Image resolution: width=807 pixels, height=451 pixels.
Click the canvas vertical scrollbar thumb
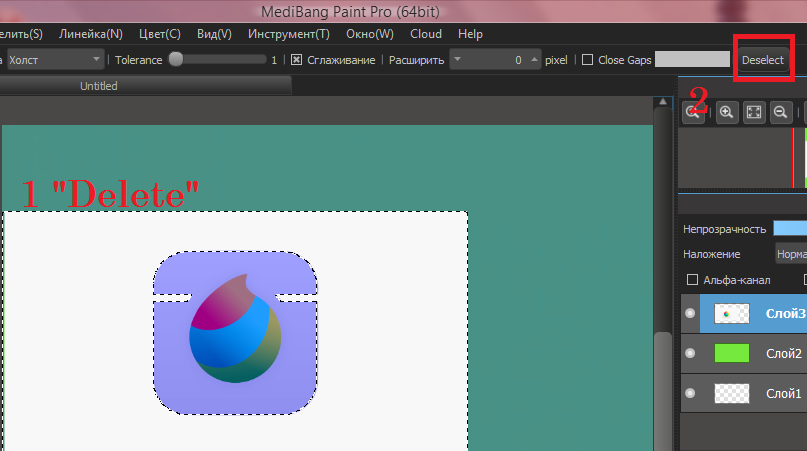click(663, 391)
